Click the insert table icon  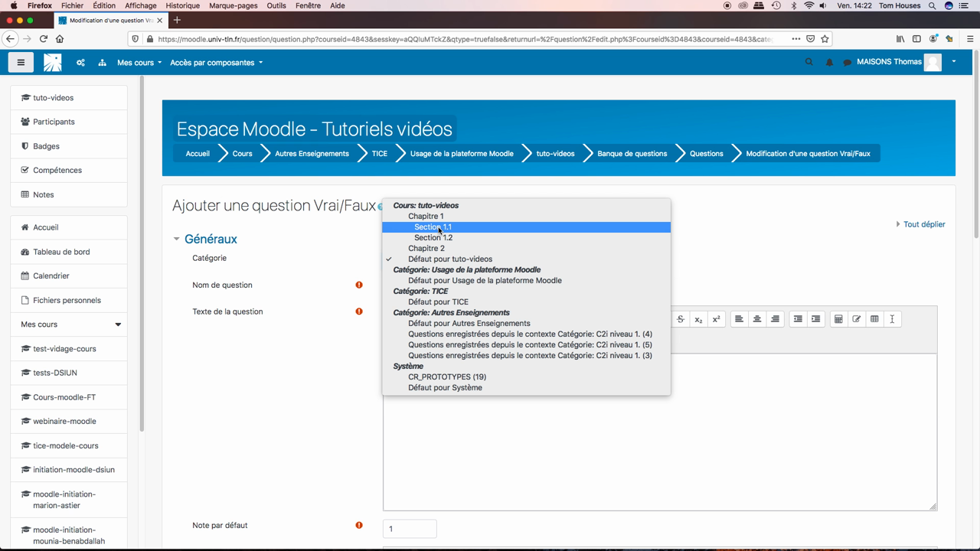pyautogui.click(x=874, y=319)
